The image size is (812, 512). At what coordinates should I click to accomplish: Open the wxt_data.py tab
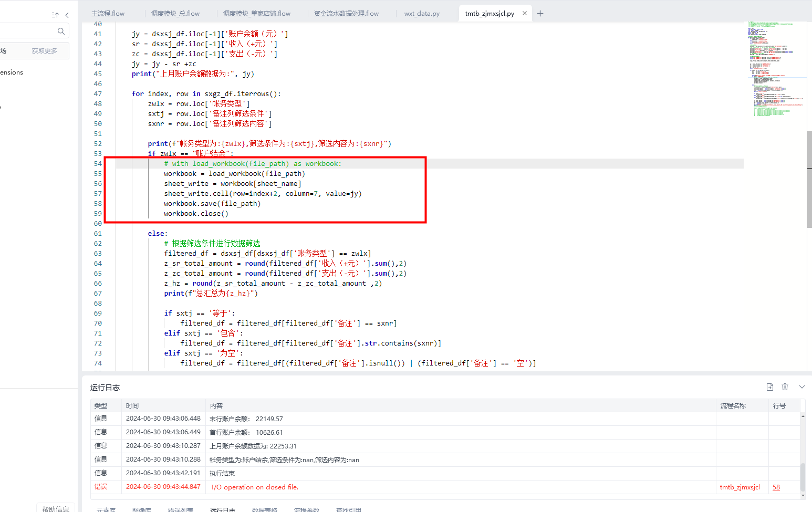[422, 14]
